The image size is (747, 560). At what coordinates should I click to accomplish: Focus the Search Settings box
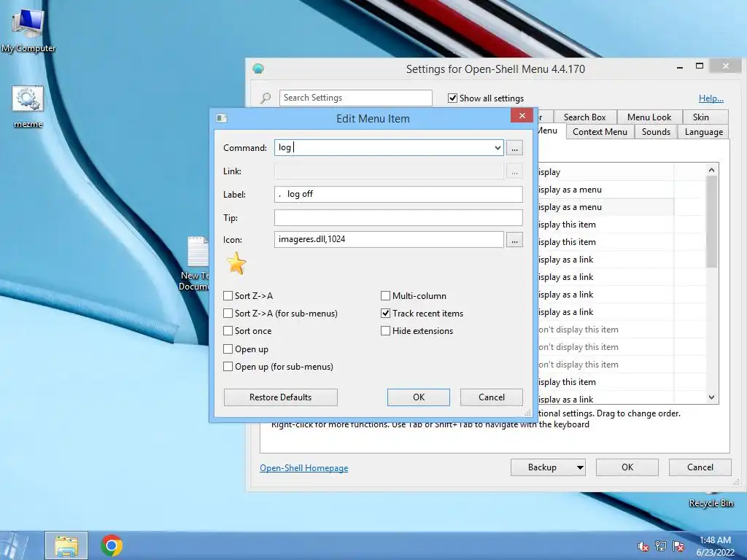356,98
